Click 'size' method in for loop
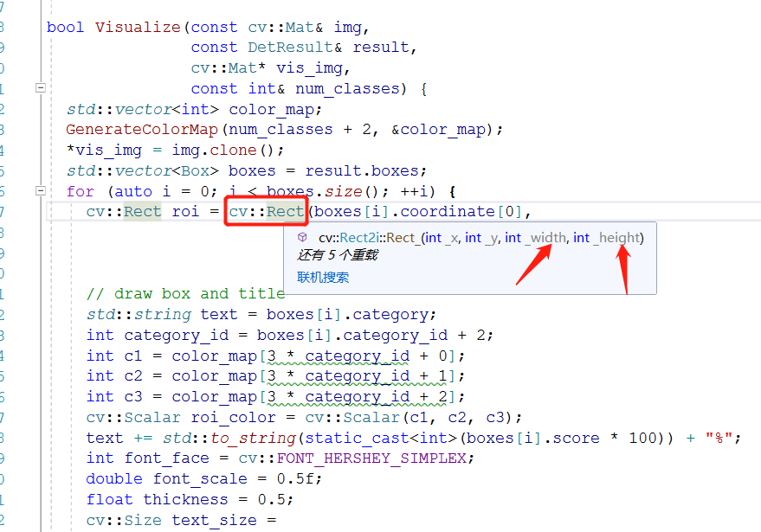The image size is (761, 532). click(x=343, y=191)
